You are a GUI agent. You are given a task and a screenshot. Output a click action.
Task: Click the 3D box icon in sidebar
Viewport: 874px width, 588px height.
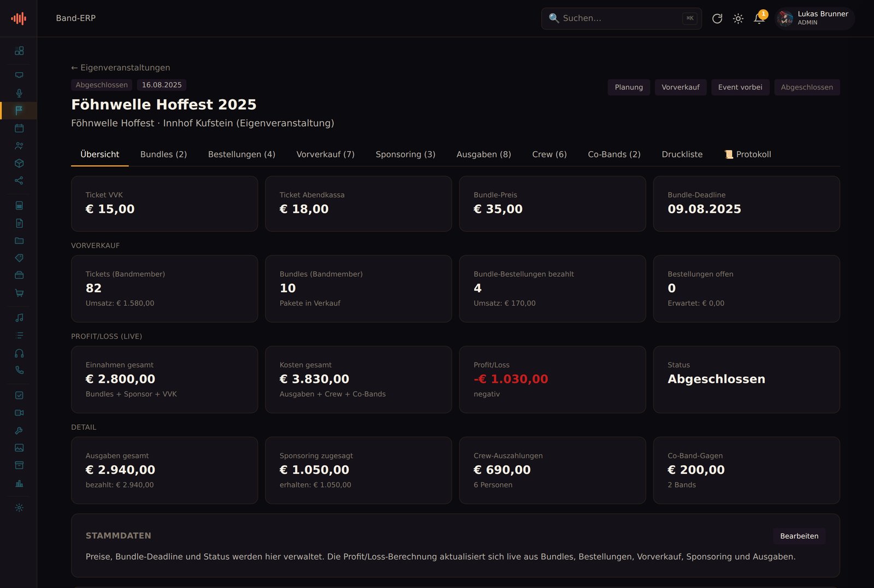19,163
